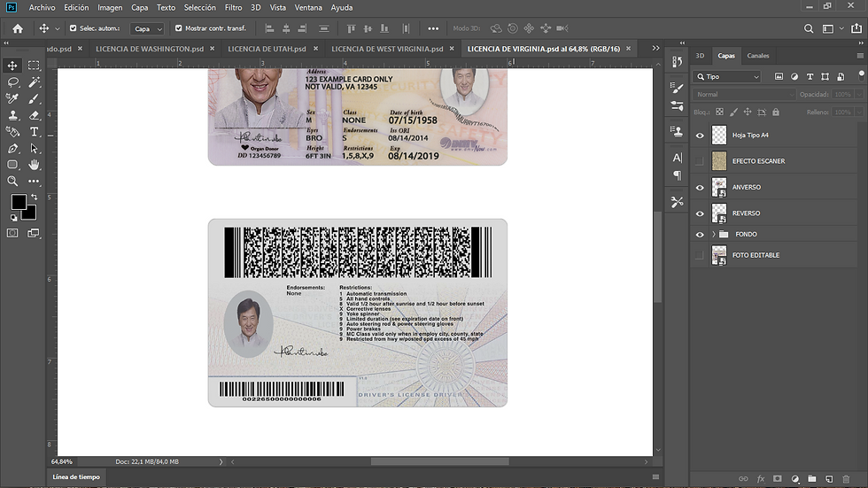
Task: Open the search magnifier in options bar
Action: pos(809,28)
